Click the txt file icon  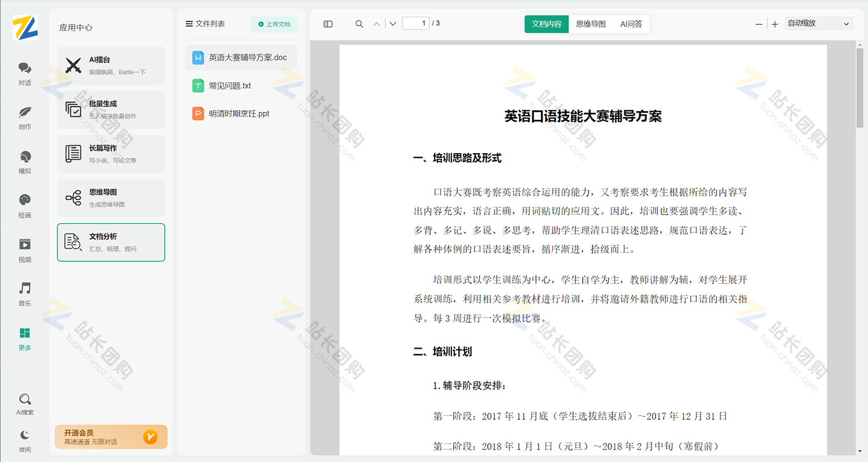point(198,86)
